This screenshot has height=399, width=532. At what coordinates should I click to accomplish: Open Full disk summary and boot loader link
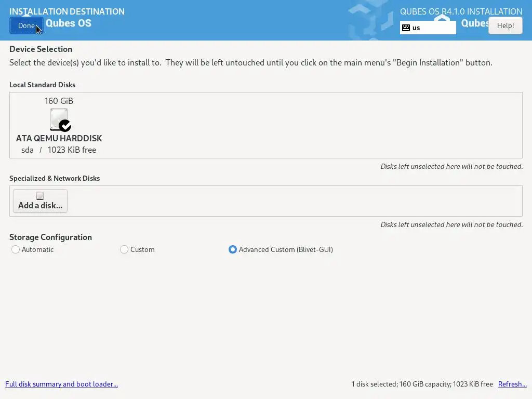[61, 384]
